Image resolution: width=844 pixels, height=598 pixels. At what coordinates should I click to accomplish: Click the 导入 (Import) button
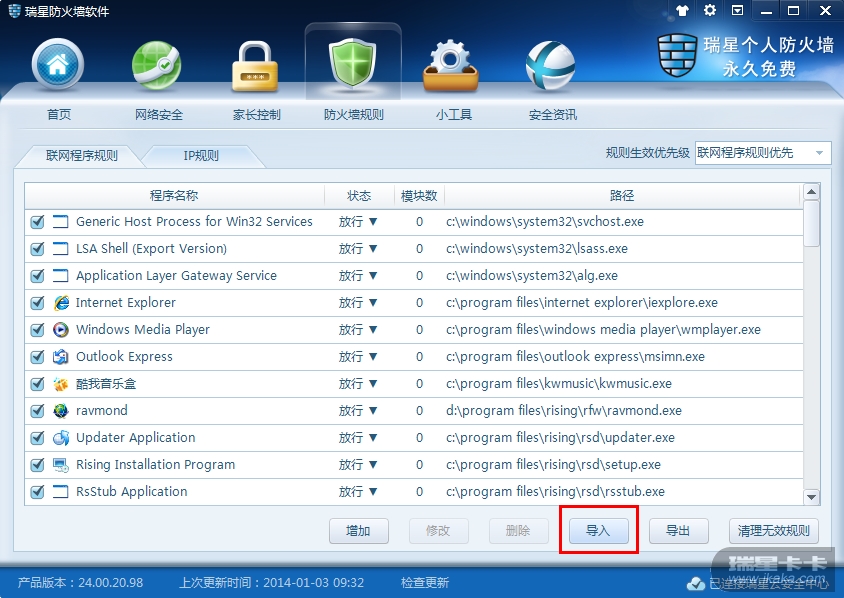pyautogui.click(x=599, y=531)
